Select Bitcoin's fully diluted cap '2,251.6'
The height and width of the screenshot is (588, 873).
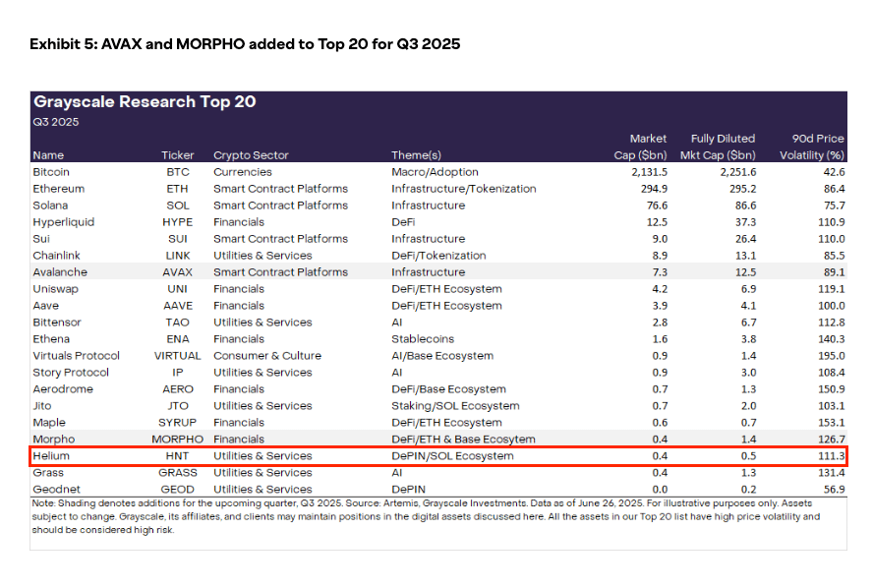pyautogui.click(x=738, y=172)
